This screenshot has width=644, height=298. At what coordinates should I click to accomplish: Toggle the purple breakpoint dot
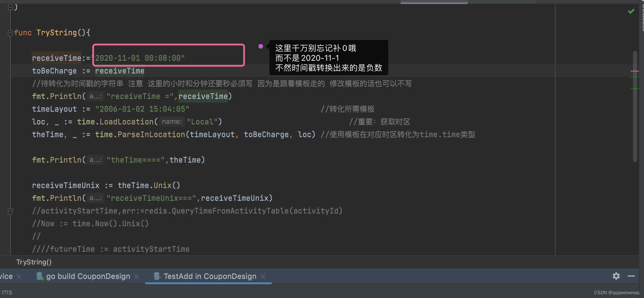(x=260, y=46)
